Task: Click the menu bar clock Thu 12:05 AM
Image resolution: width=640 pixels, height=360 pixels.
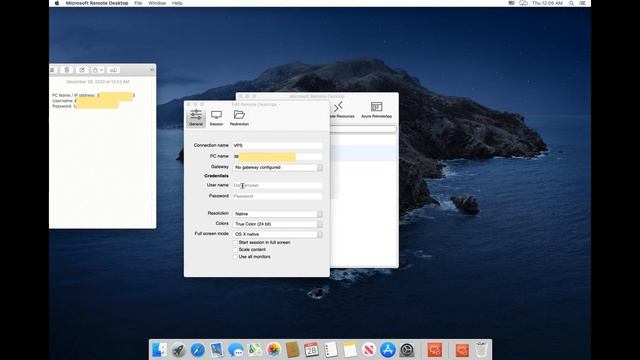Action: point(547,3)
